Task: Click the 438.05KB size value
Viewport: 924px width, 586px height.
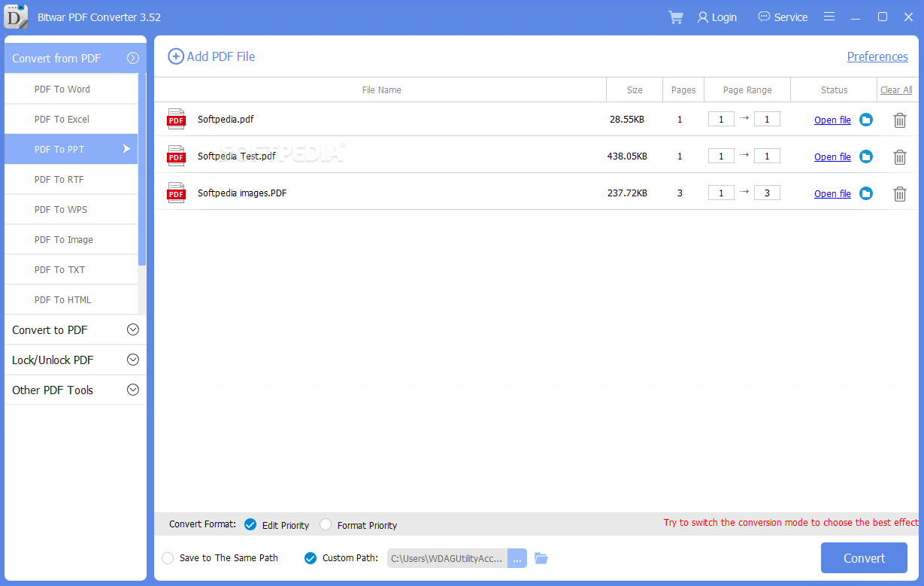Action: tap(627, 156)
